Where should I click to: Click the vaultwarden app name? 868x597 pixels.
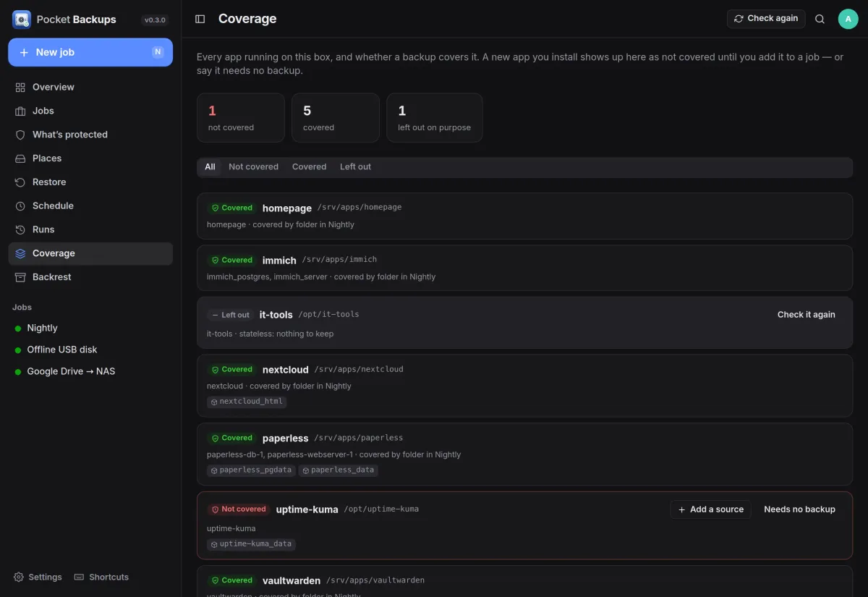[292, 580]
